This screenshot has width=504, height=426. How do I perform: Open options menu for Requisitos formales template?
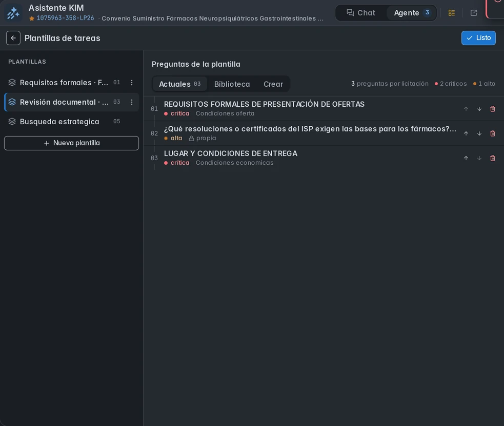pos(132,83)
